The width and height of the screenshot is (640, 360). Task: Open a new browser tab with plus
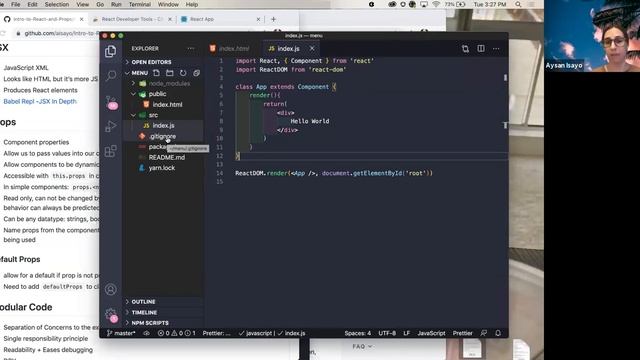pos(273,19)
